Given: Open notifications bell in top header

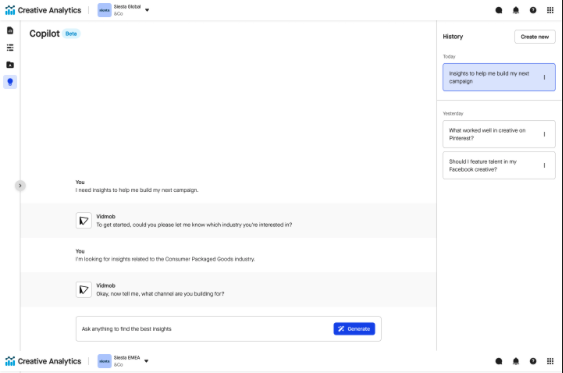Looking at the screenshot, I should point(516,10).
